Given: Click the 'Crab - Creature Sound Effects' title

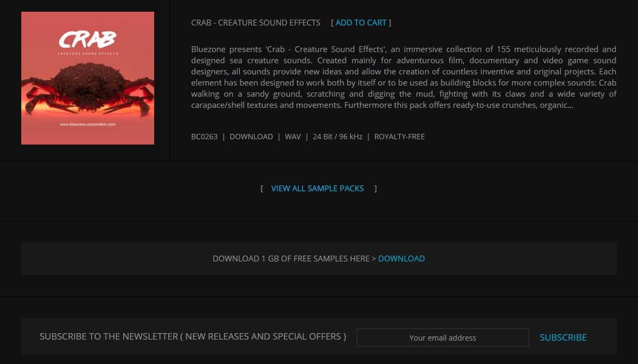Looking at the screenshot, I should tap(256, 23).
